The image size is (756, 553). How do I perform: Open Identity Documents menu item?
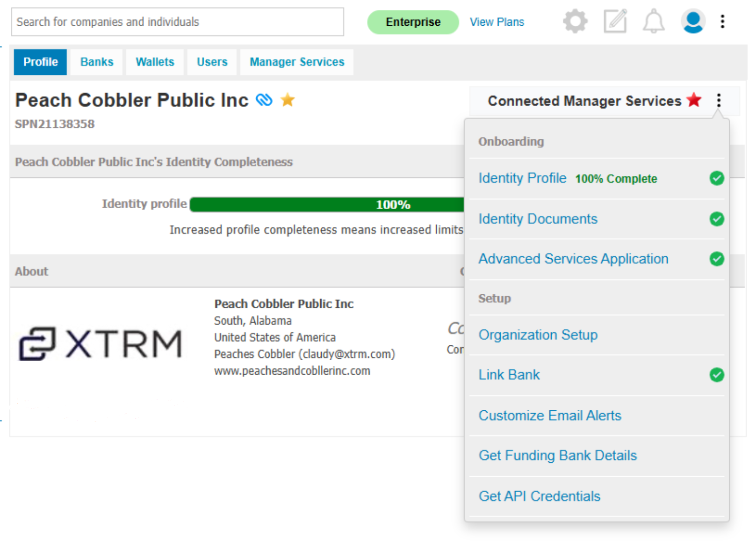(538, 219)
